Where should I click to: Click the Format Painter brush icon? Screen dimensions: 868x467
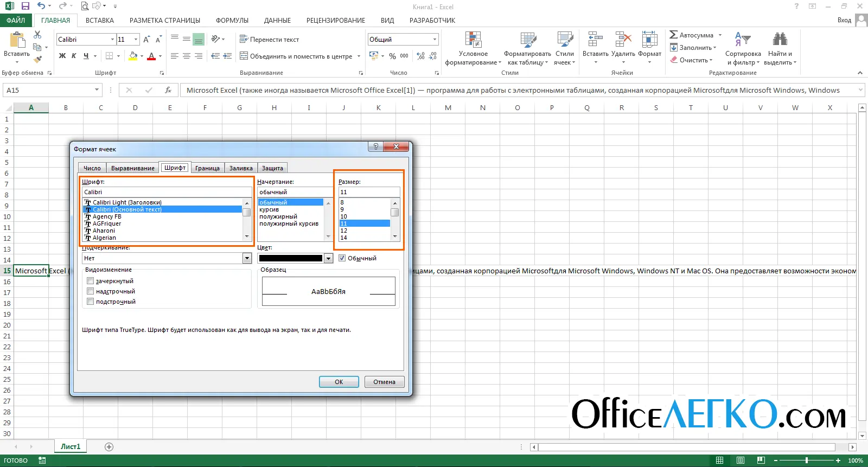tap(37, 59)
